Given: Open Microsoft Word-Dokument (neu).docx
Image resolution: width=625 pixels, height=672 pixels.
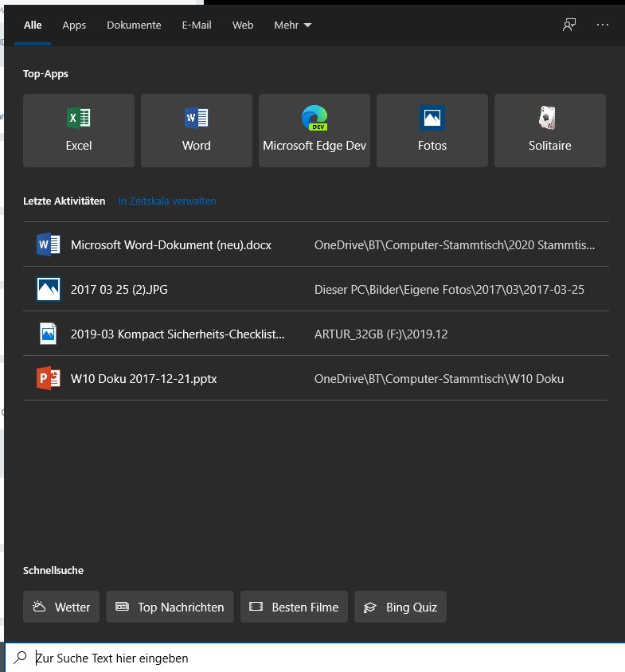Looking at the screenshot, I should point(170,244).
